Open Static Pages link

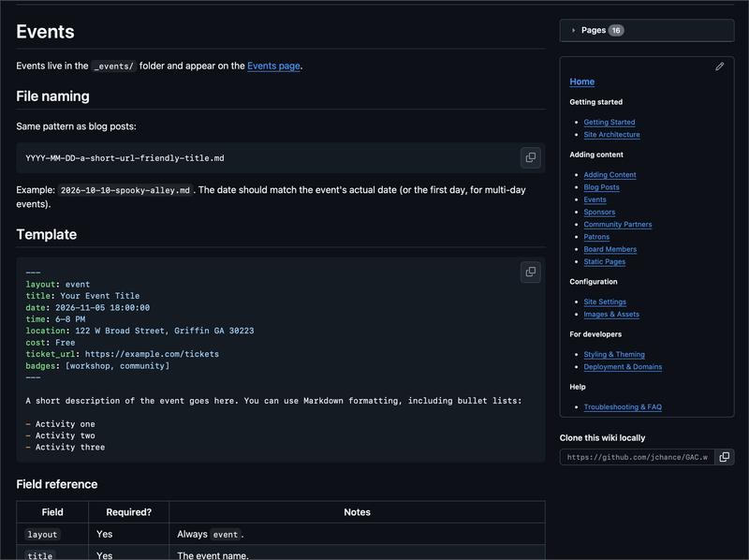click(x=604, y=262)
